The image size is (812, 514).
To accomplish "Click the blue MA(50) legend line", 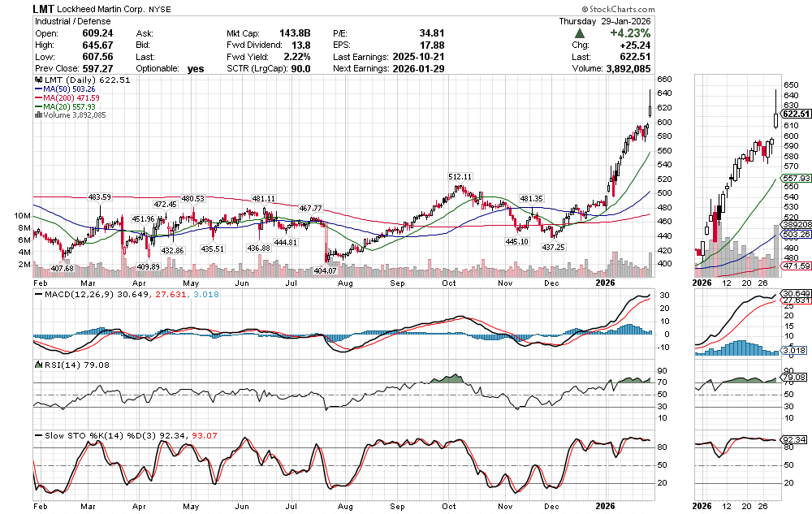I will (39, 89).
